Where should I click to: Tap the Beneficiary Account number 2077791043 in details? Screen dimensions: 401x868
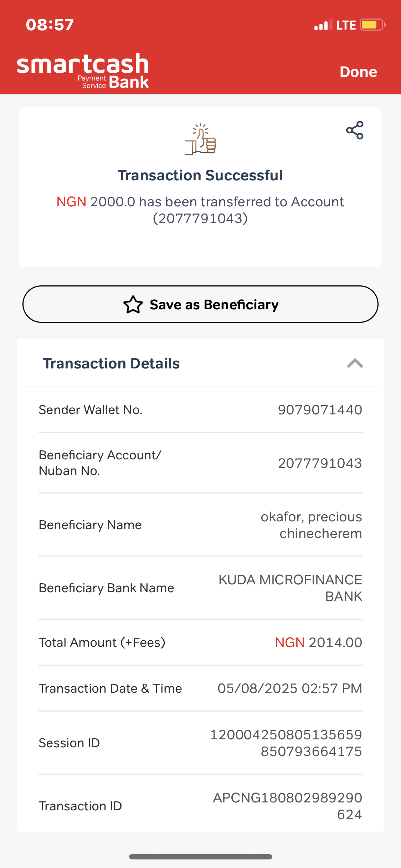[x=320, y=463]
